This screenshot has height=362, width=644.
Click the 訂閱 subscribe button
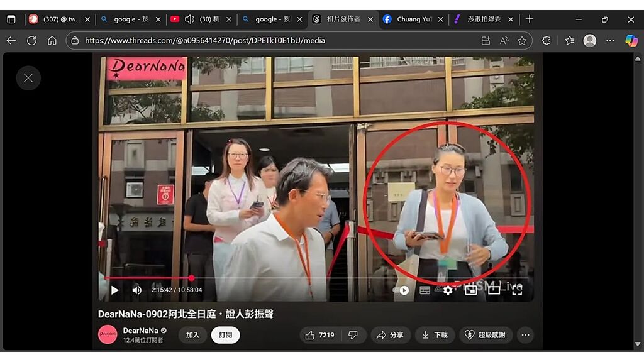point(225,335)
